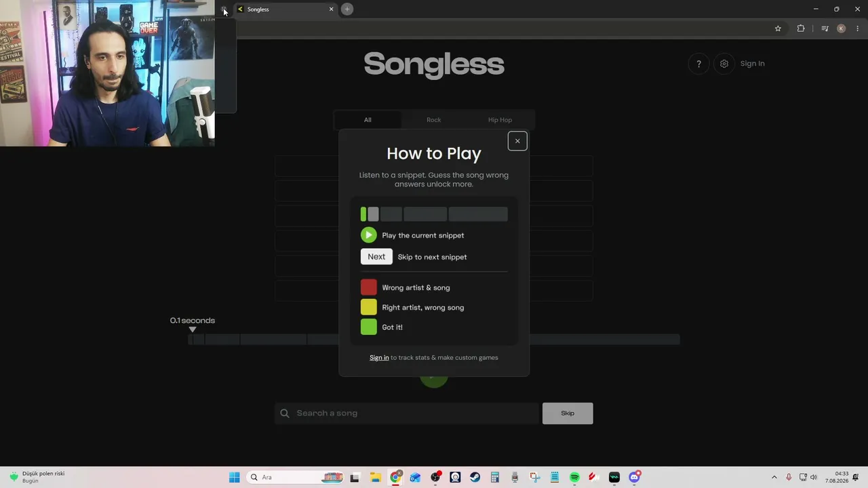
Task: Click the taskbar Ara search box
Action: click(296, 477)
